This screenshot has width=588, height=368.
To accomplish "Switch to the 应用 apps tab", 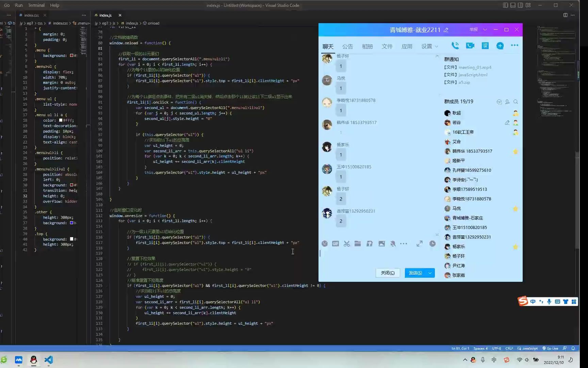I will (x=407, y=46).
